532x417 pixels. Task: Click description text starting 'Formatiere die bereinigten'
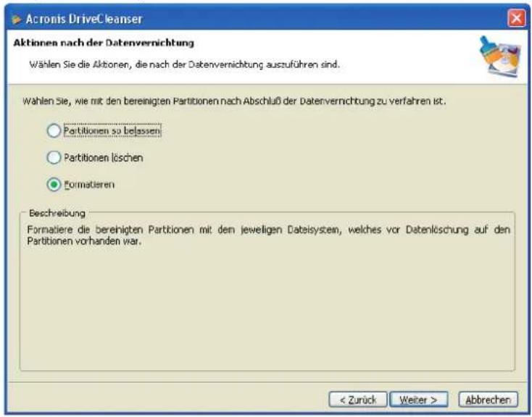pos(269,235)
